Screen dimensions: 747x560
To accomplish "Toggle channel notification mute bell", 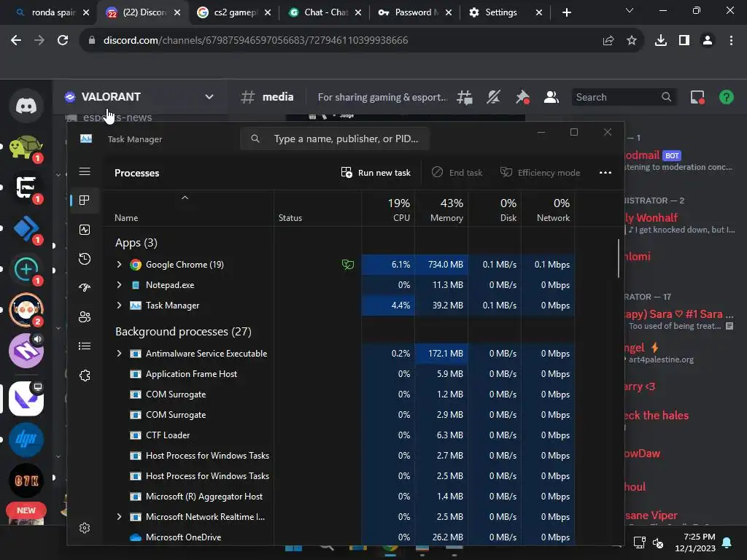I will click(x=493, y=97).
